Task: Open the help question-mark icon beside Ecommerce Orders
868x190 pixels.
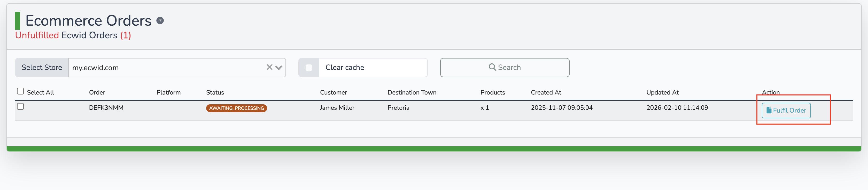Action: click(160, 21)
